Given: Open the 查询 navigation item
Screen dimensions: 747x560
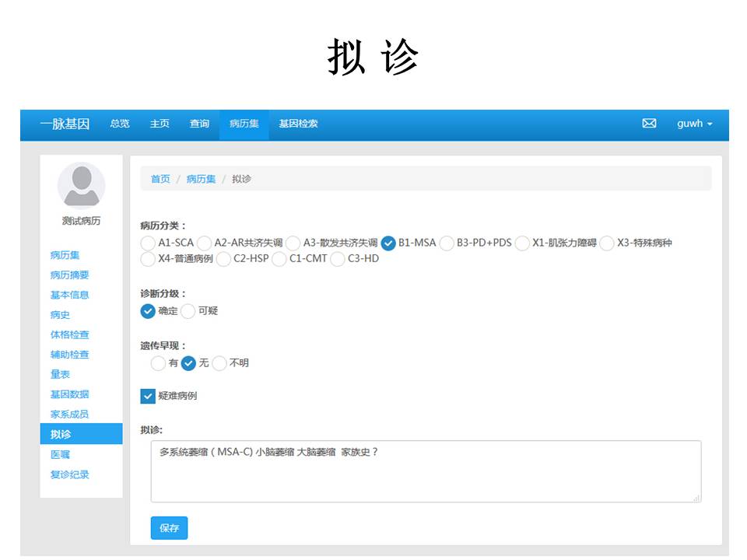Looking at the screenshot, I should coord(199,124).
